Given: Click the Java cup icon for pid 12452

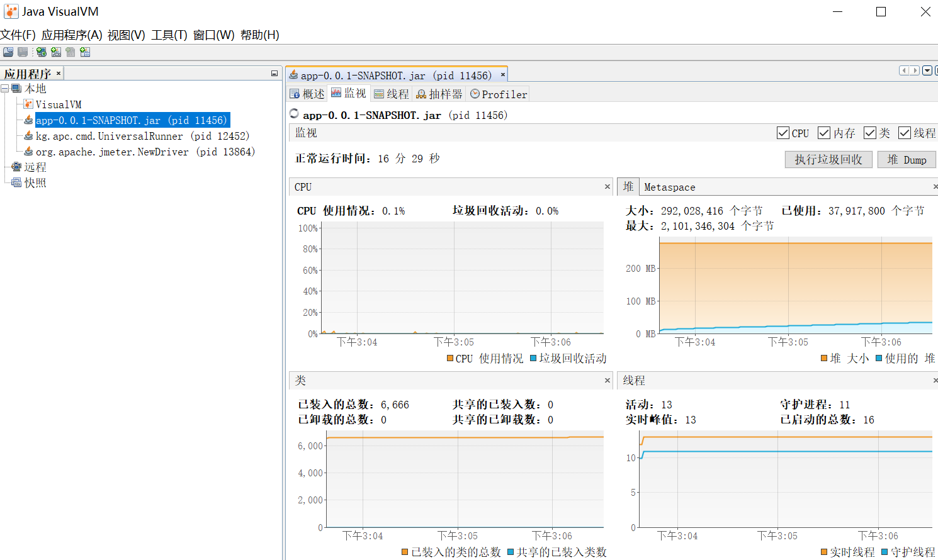Looking at the screenshot, I should pyautogui.click(x=28, y=136).
